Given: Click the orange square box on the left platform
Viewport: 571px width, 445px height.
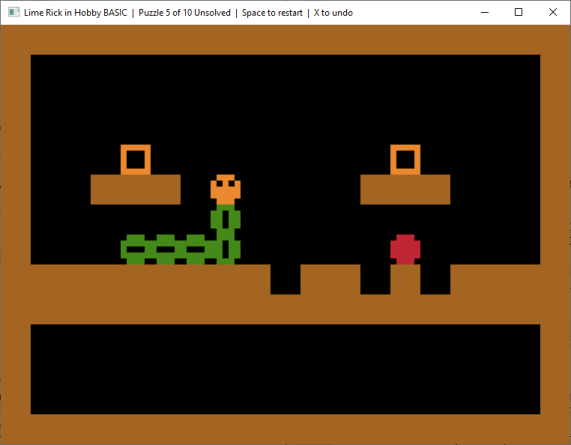Looking at the screenshot, I should click(135, 160).
